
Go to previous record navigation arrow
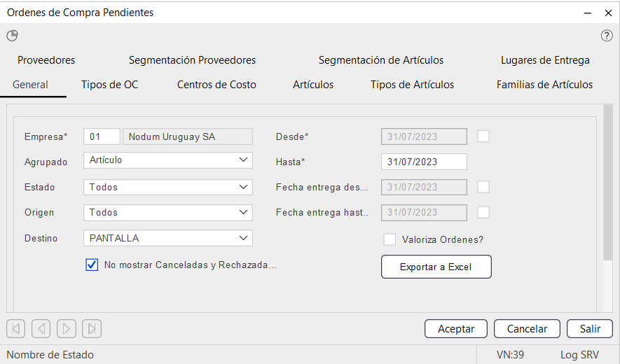[41, 328]
